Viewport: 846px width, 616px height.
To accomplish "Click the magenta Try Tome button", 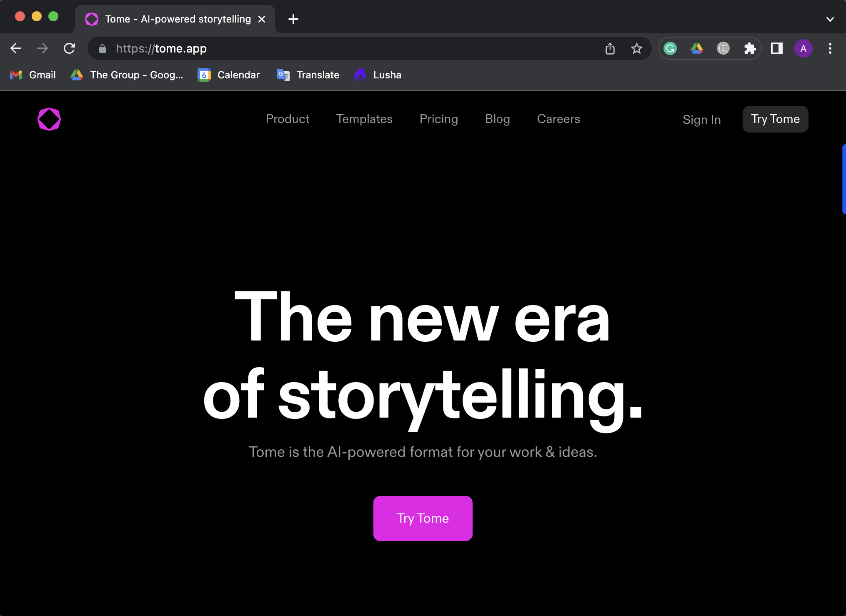I will 423,518.
